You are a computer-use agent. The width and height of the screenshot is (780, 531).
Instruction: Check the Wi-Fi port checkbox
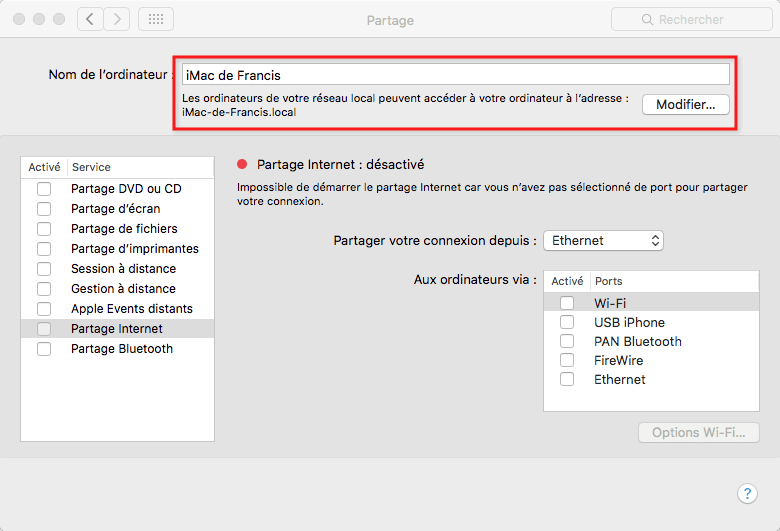[x=567, y=303]
